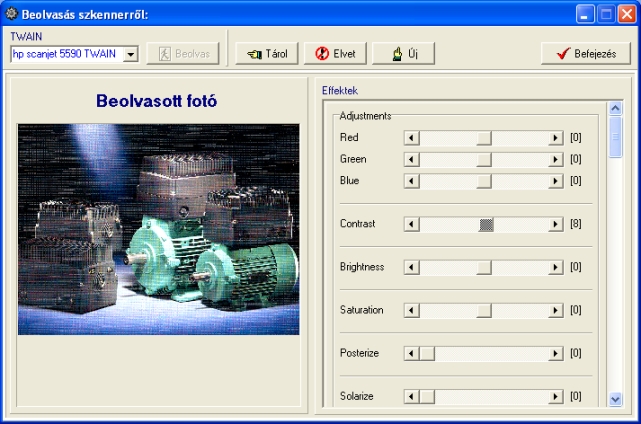This screenshot has width=641, height=424.
Task: Decrease Contrast with left arrow
Action: 412,224
